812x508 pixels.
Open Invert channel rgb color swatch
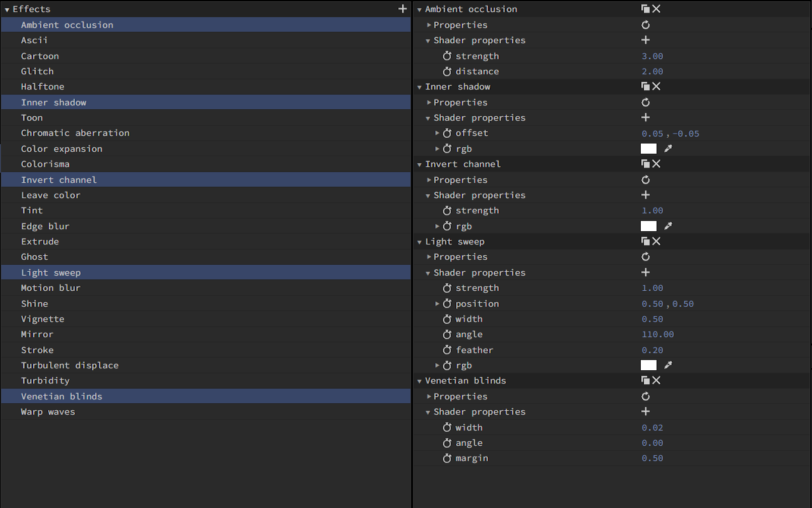(648, 226)
